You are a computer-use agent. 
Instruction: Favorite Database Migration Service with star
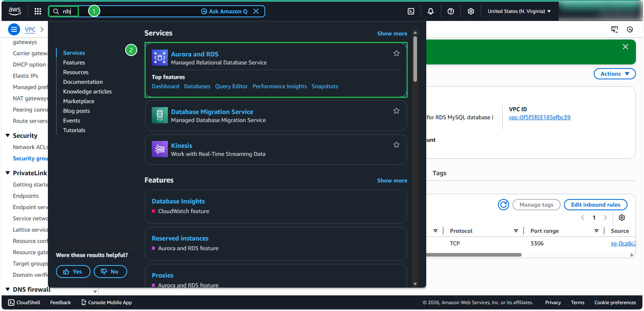tap(396, 111)
